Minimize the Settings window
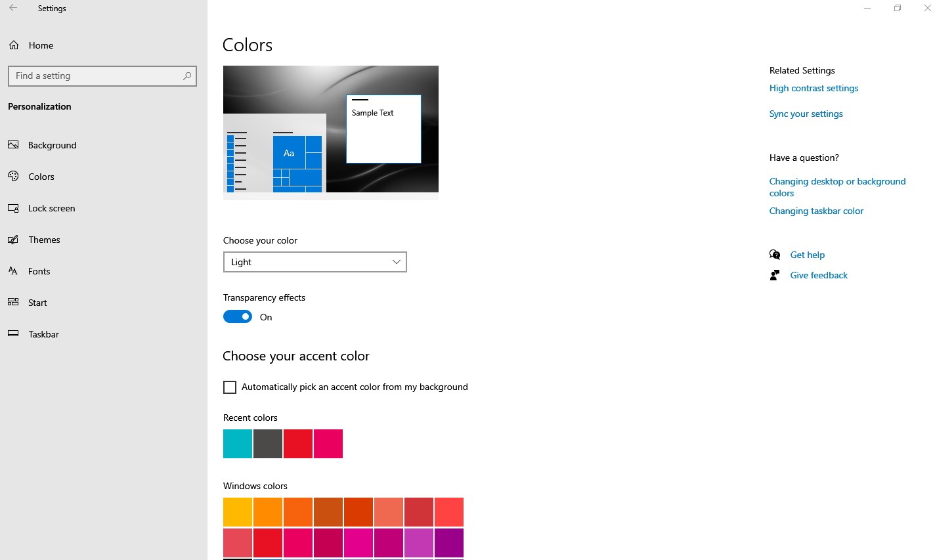The height and width of the screenshot is (560, 933). (x=867, y=9)
